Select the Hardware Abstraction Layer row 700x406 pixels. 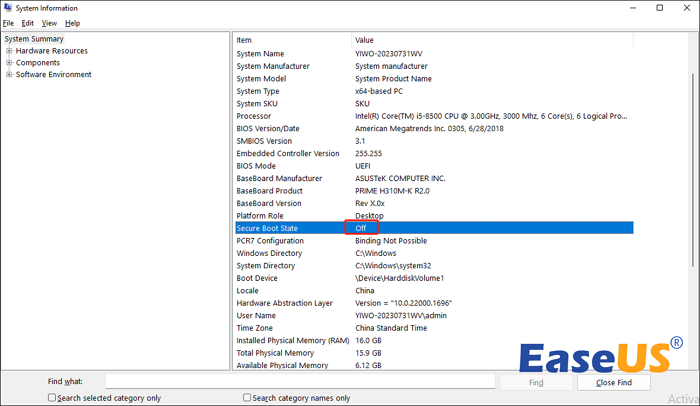point(434,303)
